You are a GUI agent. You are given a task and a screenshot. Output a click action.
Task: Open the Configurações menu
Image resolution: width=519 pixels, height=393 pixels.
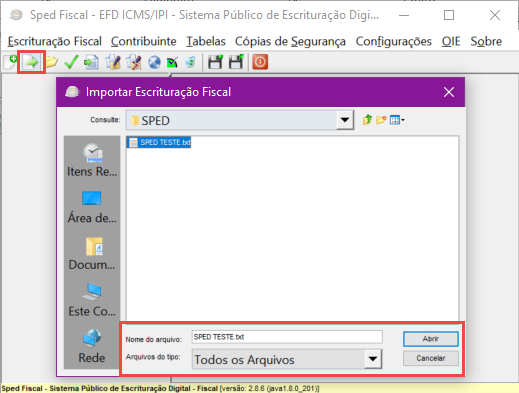click(393, 41)
